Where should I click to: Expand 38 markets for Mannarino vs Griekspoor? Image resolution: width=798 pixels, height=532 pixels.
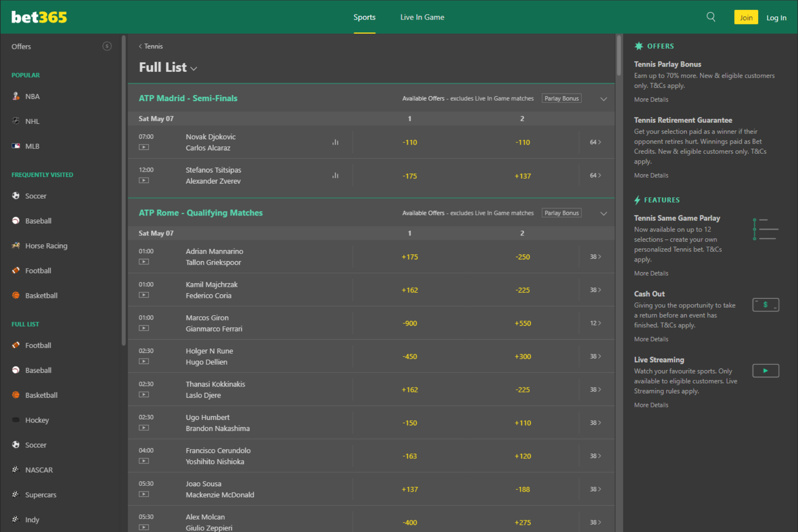pos(595,257)
